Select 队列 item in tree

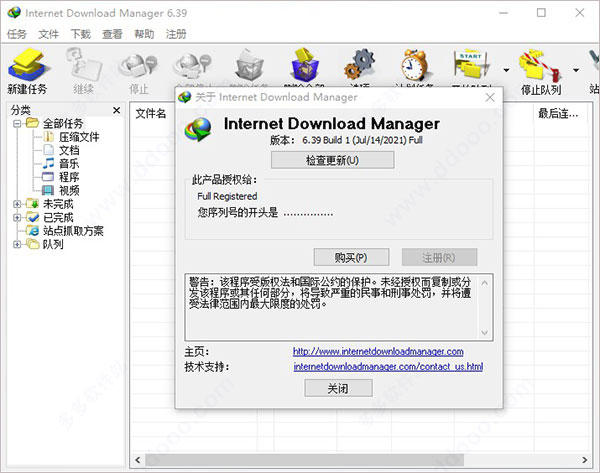tap(53, 244)
